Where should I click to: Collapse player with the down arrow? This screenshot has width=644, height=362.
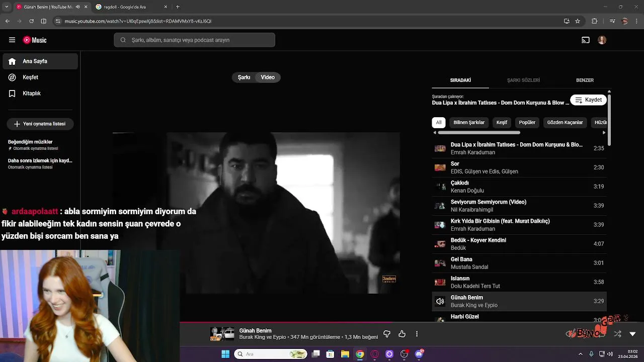[633, 334]
